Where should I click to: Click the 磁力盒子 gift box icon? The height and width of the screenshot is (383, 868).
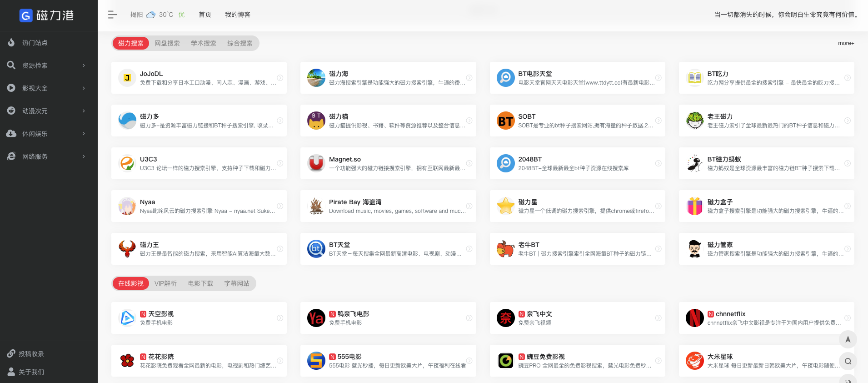point(695,206)
